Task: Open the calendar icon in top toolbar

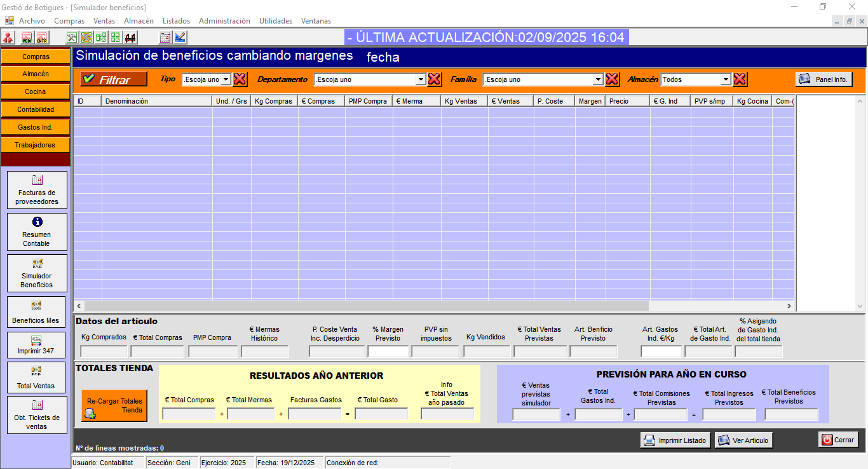Action: [x=165, y=37]
